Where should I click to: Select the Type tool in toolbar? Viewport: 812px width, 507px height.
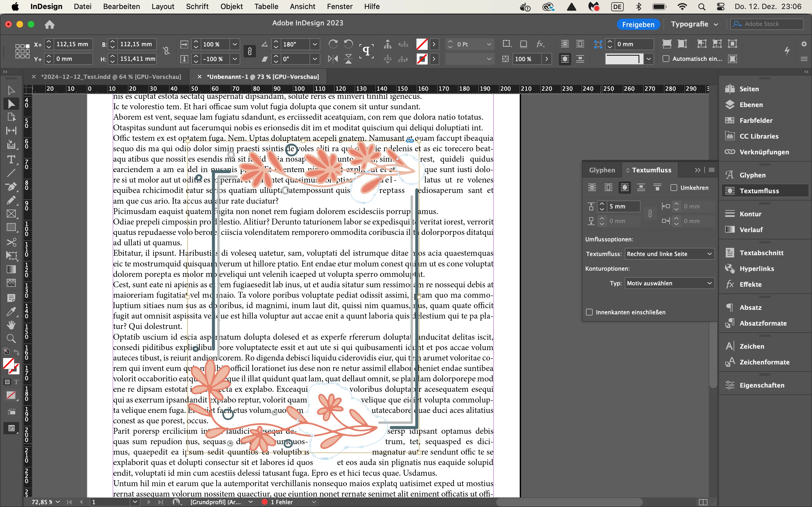point(11,160)
